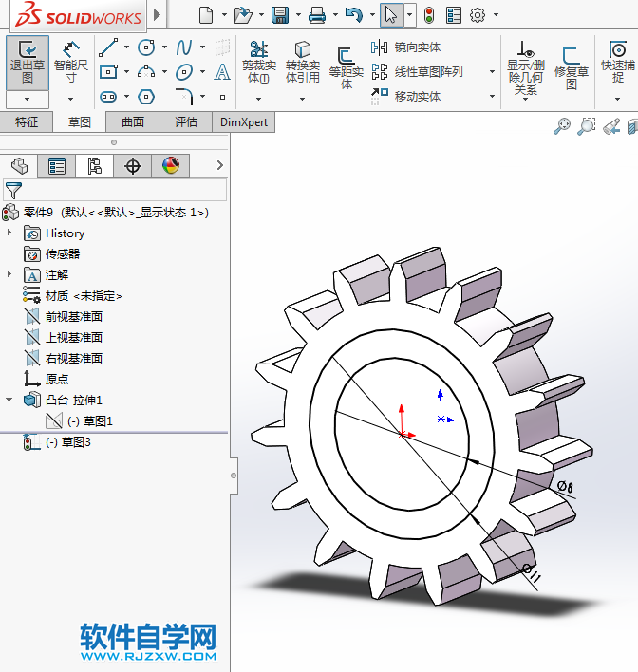Screen dimensions: 638x672
Task: Click the Save icon
Action: click(280, 15)
